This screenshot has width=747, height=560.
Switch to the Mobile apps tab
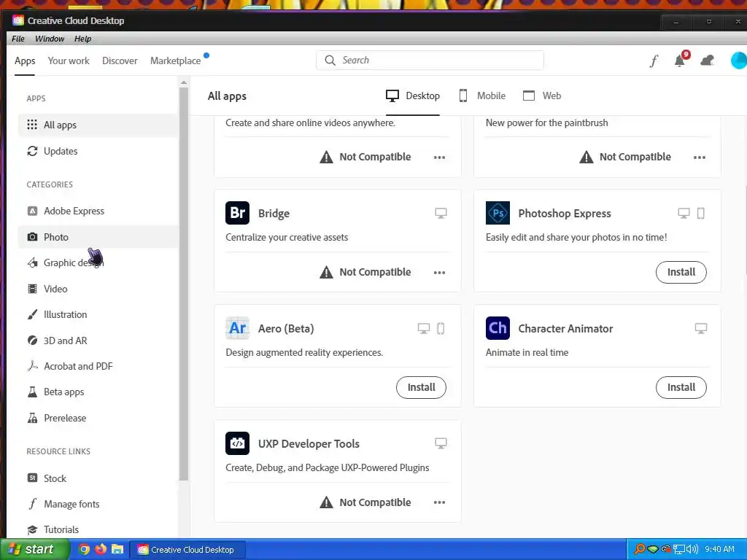tap(481, 96)
